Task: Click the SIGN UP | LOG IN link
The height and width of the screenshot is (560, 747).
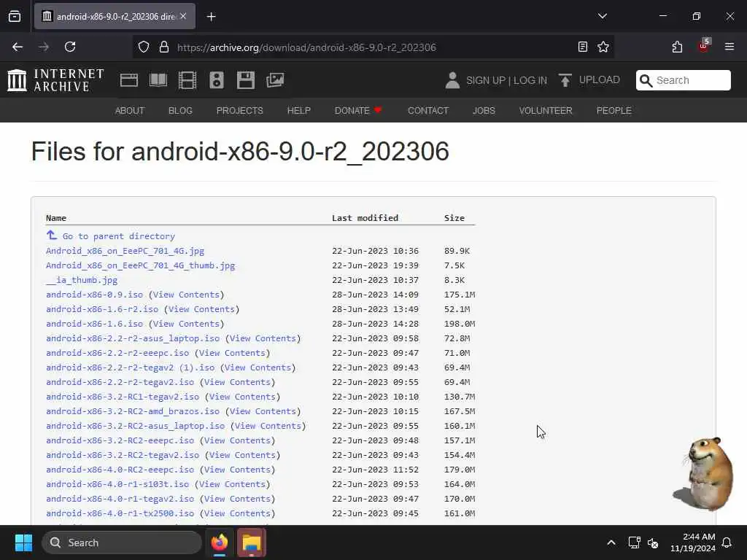Action: (x=506, y=80)
